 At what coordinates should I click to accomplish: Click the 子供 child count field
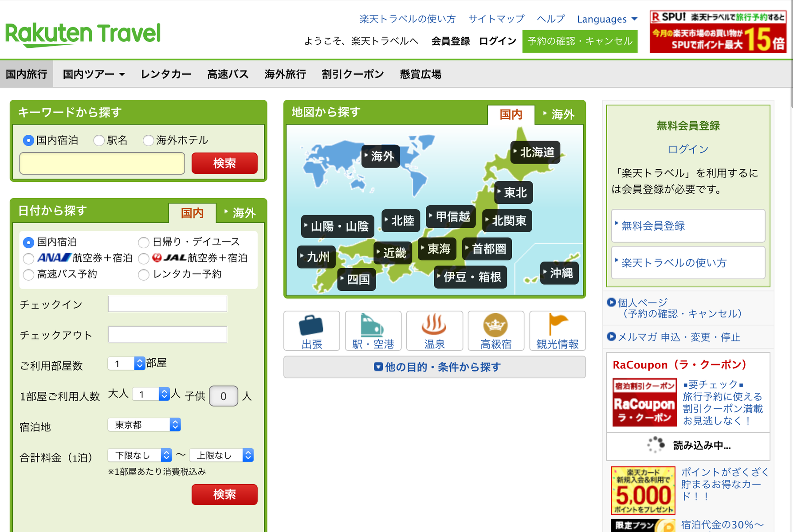click(224, 396)
